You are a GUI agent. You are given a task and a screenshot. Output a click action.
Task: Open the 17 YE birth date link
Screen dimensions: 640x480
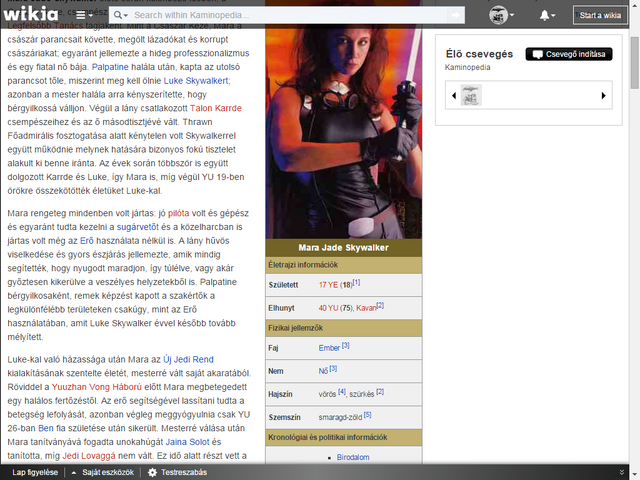(328, 285)
